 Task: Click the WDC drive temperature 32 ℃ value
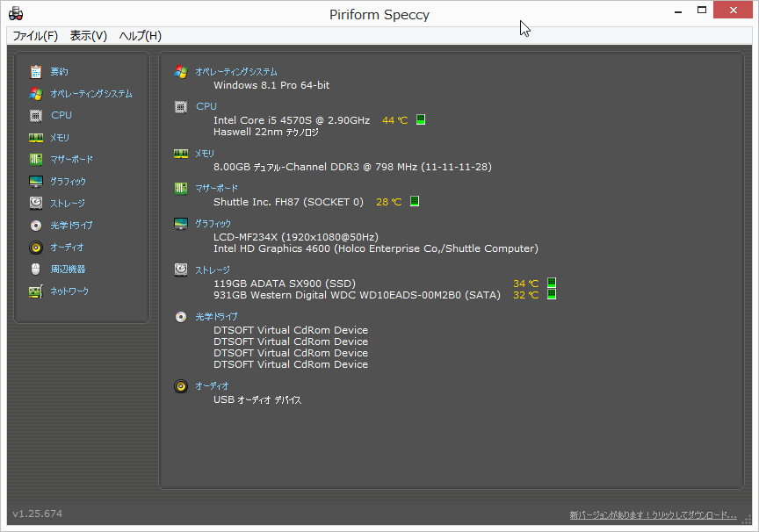525,295
